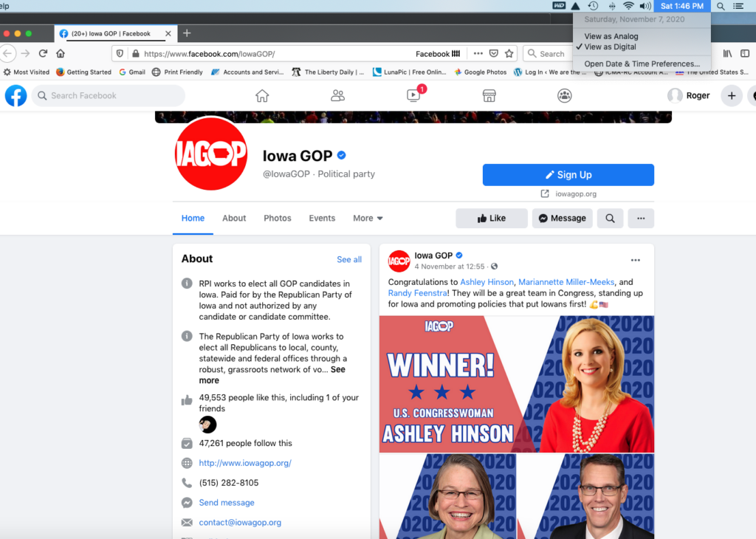This screenshot has height=539, width=756.
Task: Toggle Like on the Iowa GOP page
Action: 491,219
